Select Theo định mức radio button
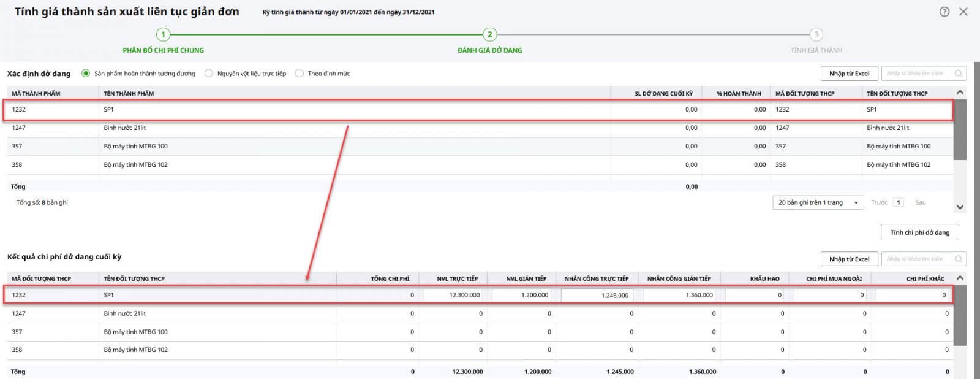980x379 pixels. click(300, 74)
